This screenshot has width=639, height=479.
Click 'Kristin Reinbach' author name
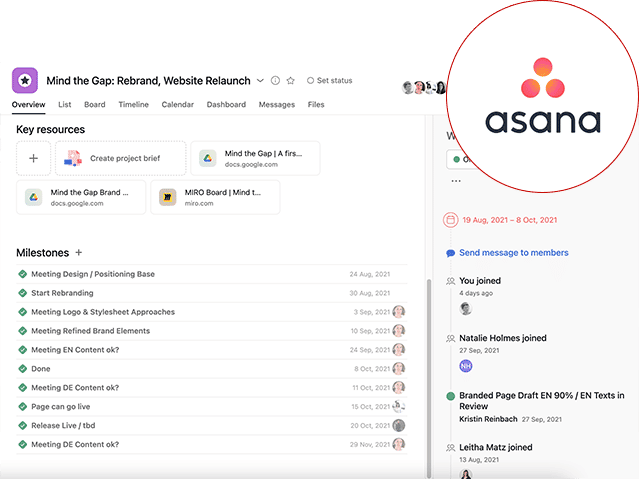(x=488, y=419)
